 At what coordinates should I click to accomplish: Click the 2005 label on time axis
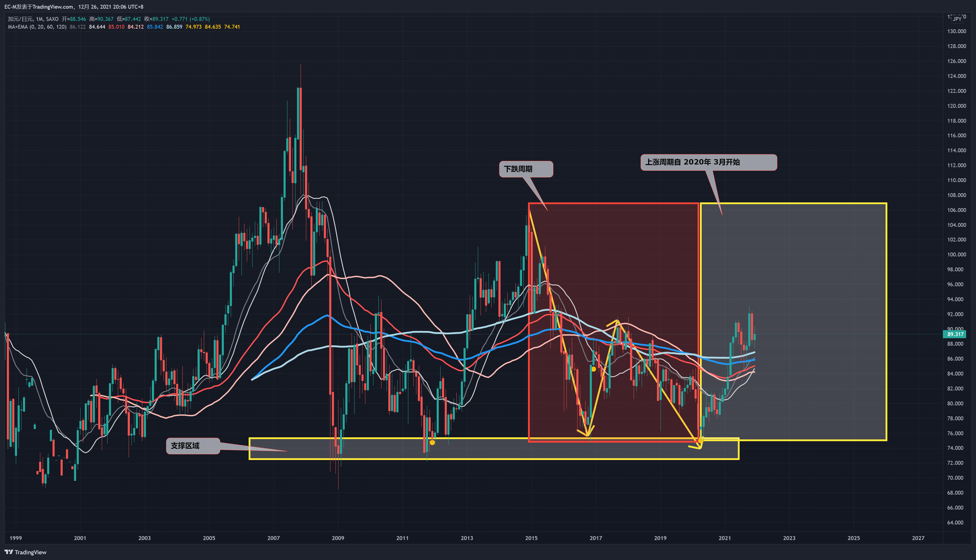coord(209,538)
